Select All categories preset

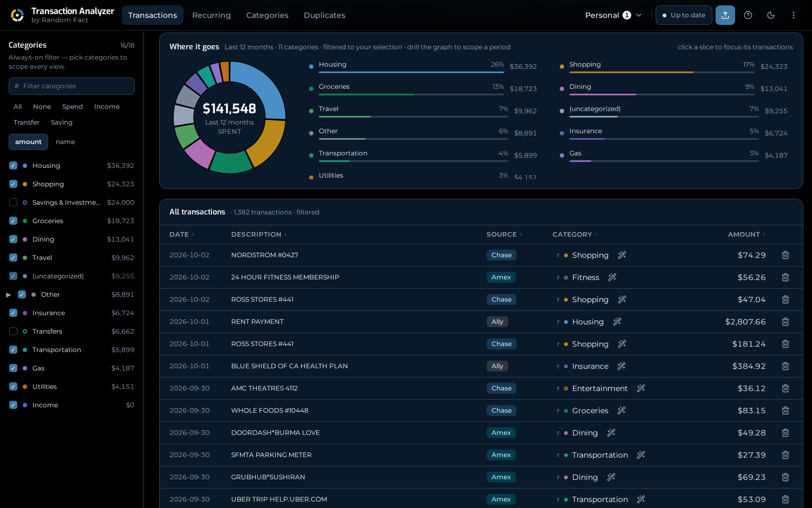coord(18,106)
